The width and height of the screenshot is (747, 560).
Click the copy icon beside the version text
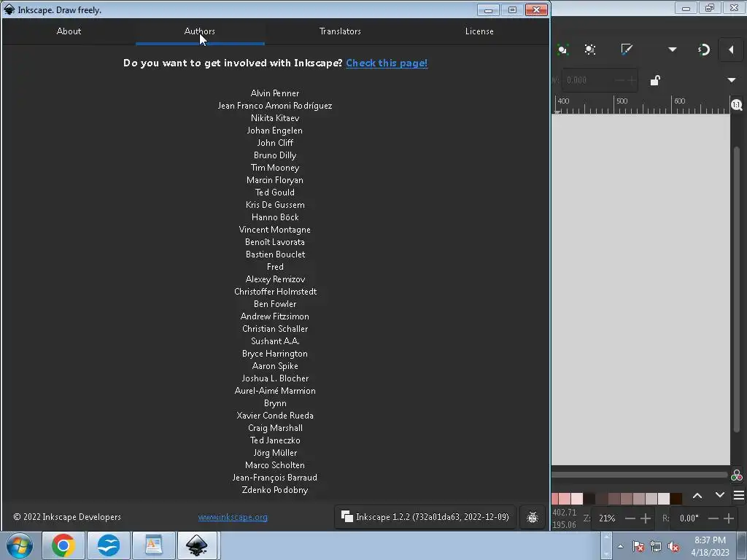pos(347,517)
